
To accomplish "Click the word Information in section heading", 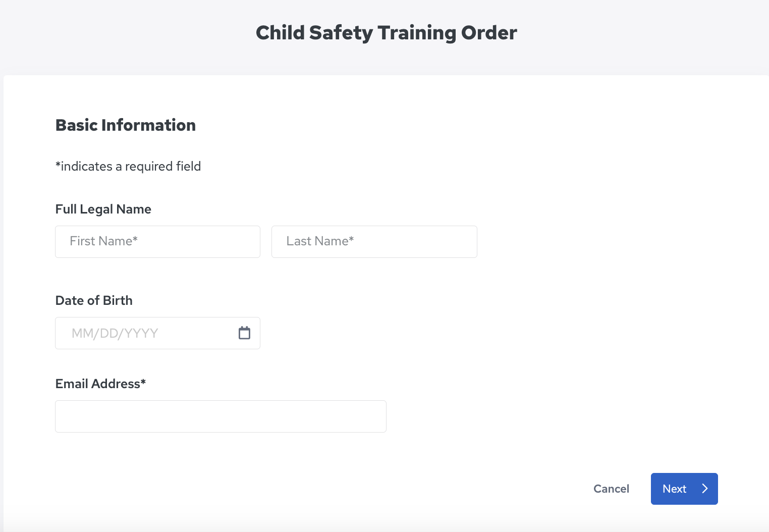I will pyautogui.click(x=148, y=125).
